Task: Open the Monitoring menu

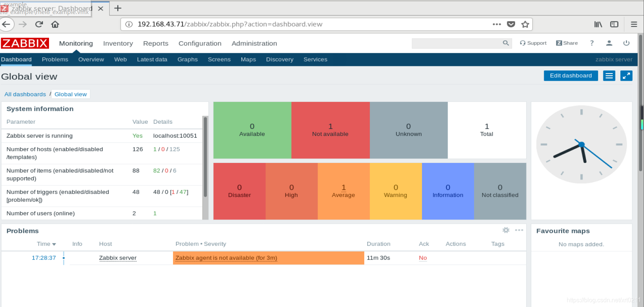Action: [76, 43]
